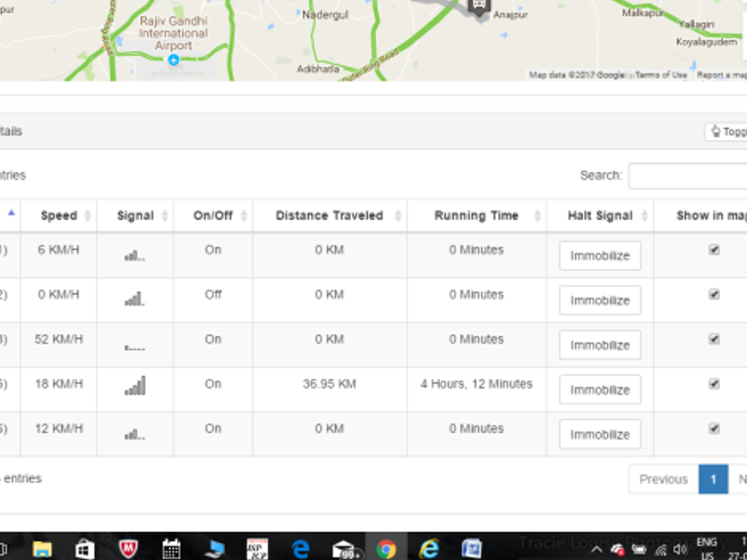Immobilize the vehicle at 0 KM/H
The width and height of the screenshot is (747, 560).
pyautogui.click(x=600, y=301)
